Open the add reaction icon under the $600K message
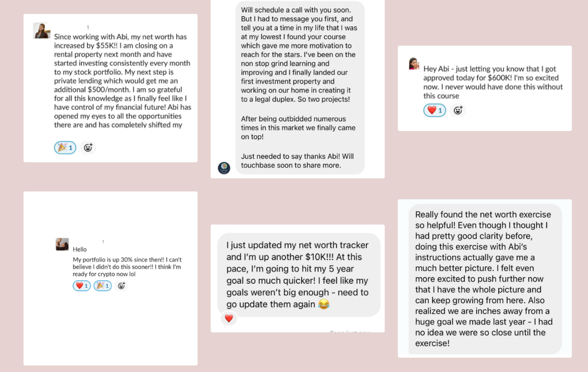Viewport: 588px width, 372px height. 458,110
